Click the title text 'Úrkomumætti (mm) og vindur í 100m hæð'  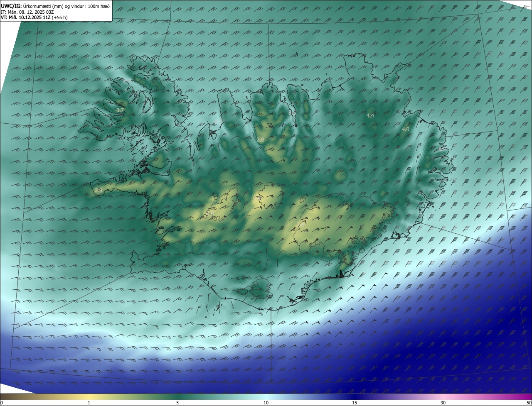pos(66,6)
